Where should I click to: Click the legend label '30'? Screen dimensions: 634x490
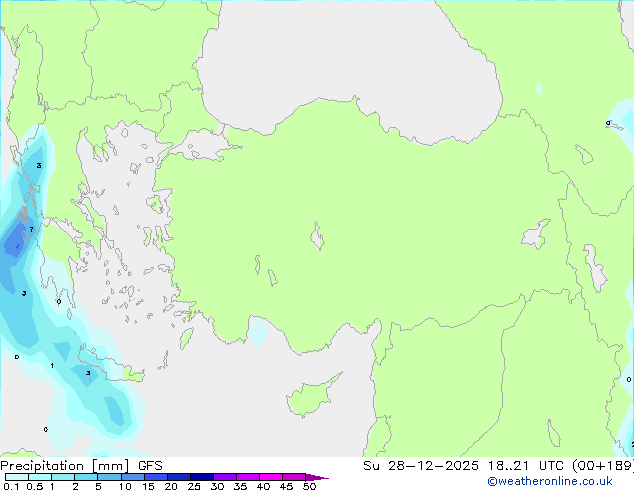pyautogui.click(x=217, y=486)
